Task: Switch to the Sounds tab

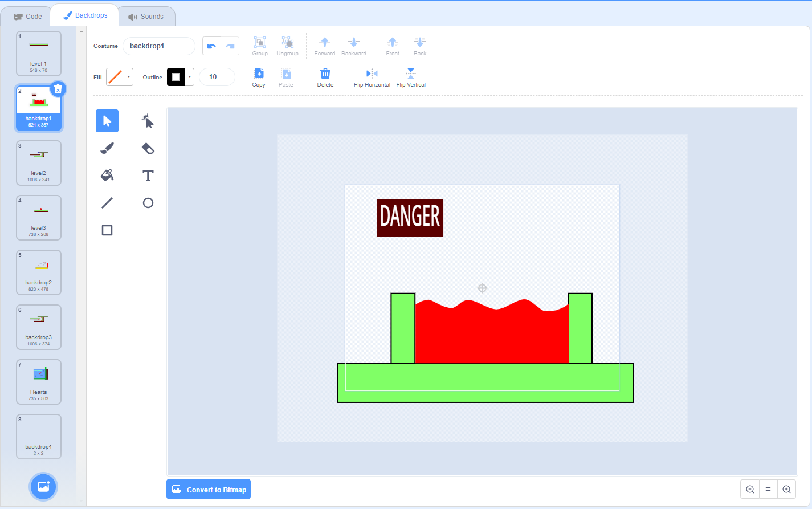Action: point(146,17)
